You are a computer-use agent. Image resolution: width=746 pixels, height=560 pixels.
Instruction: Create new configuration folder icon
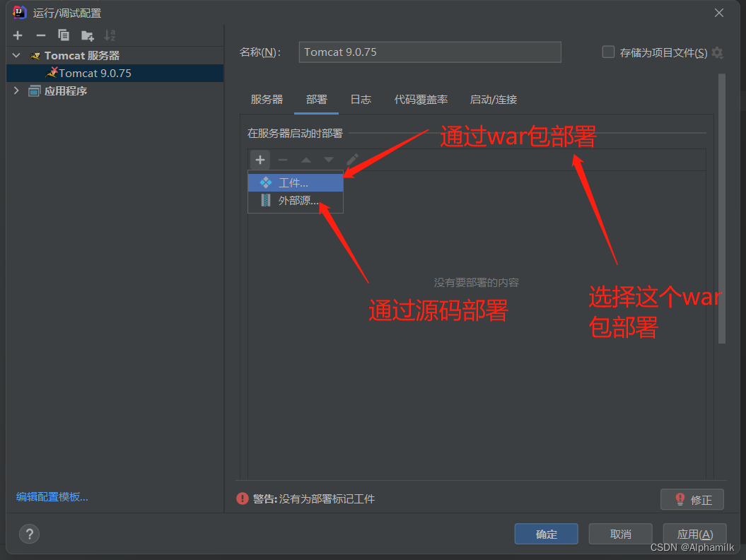[87, 35]
